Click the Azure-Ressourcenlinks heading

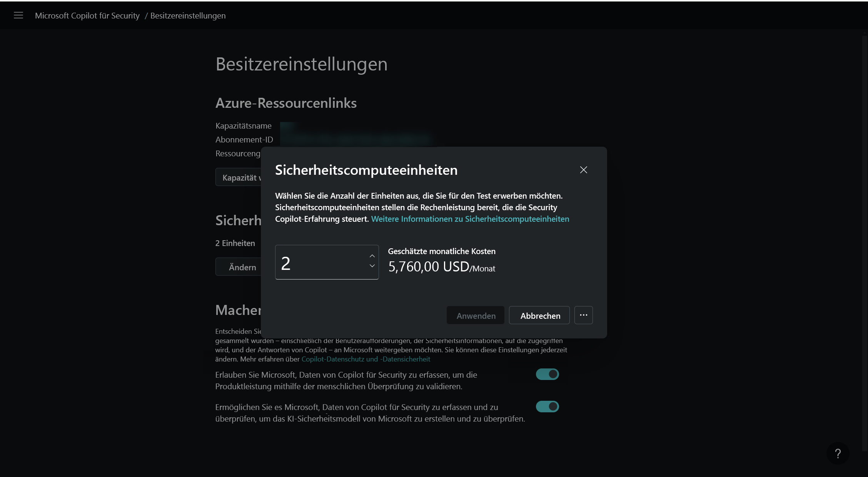[286, 103]
